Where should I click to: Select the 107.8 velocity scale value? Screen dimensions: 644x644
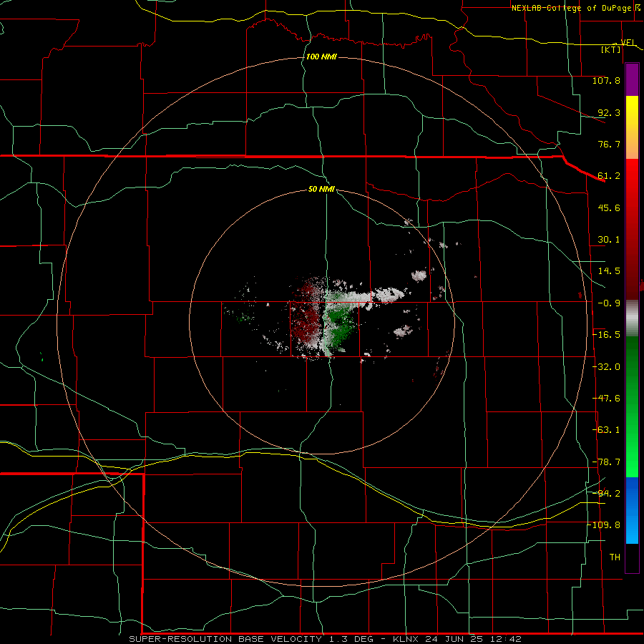pyautogui.click(x=606, y=80)
